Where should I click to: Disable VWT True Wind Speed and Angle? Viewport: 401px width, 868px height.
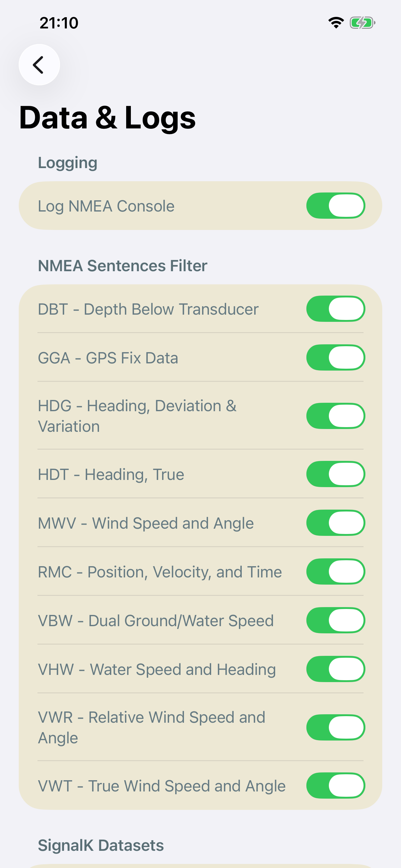335,786
